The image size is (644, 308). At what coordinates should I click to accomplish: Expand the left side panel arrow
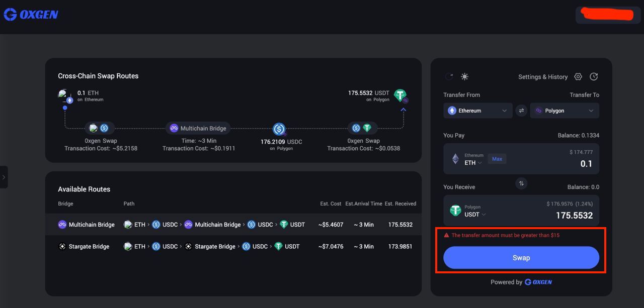pyautogui.click(x=4, y=177)
